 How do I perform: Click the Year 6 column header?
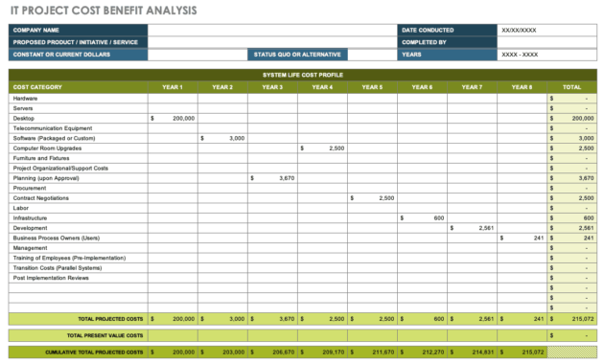(422, 87)
